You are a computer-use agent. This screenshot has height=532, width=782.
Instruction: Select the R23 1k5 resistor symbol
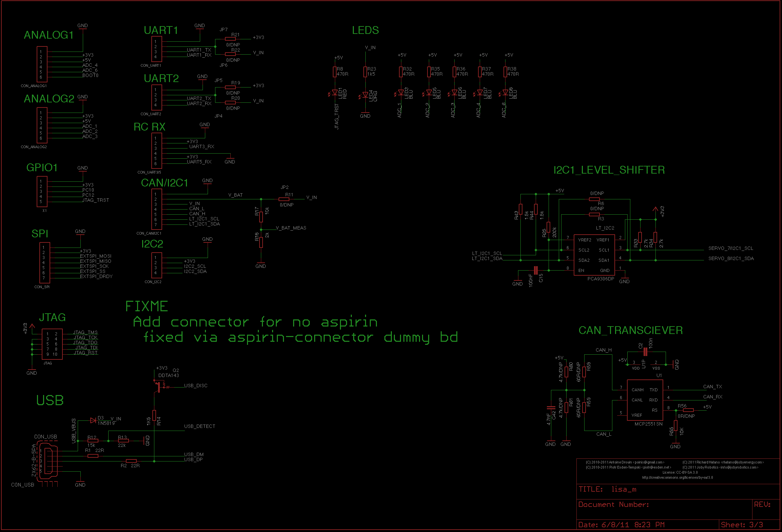point(365,72)
